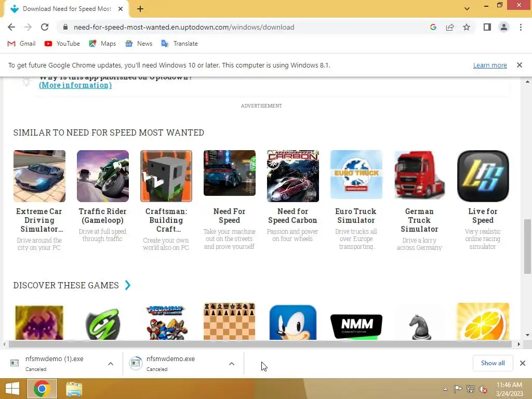The image size is (532, 399).
Task: Close the downloads bar
Action: (x=523, y=363)
